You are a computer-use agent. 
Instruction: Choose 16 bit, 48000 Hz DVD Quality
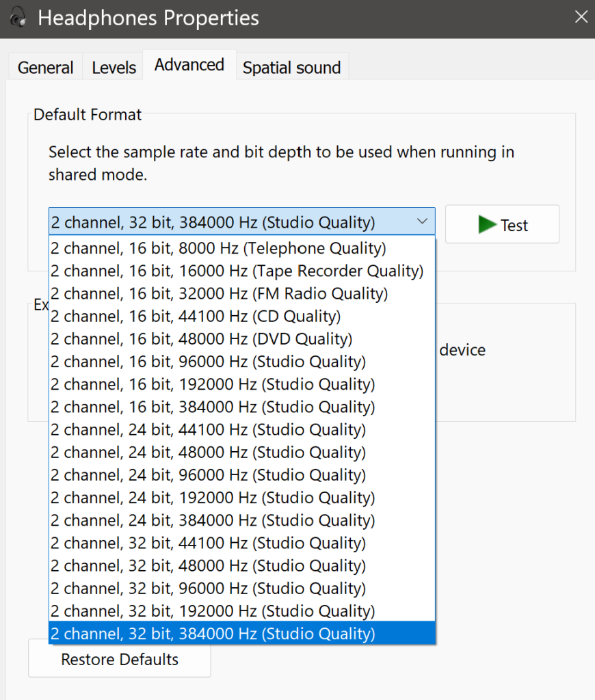(x=202, y=338)
